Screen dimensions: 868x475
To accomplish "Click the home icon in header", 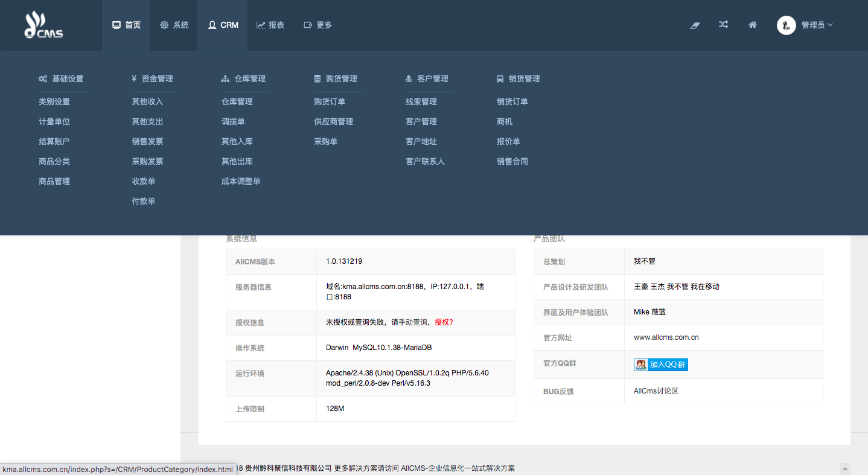I will click(753, 25).
